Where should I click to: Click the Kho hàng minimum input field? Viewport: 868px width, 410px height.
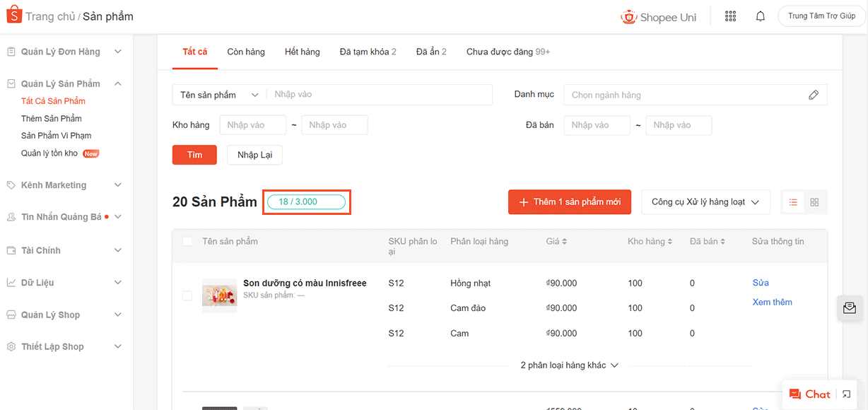[252, 125]
